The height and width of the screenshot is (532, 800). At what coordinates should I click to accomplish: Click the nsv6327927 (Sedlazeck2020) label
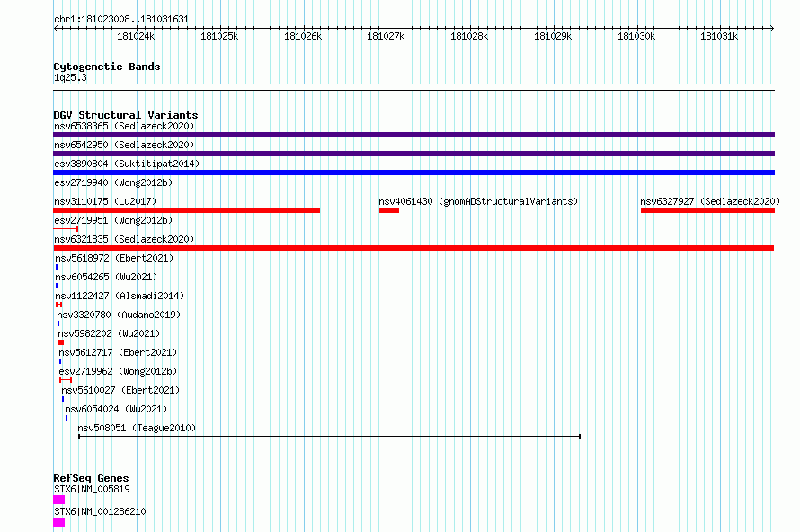coord(710,201)
